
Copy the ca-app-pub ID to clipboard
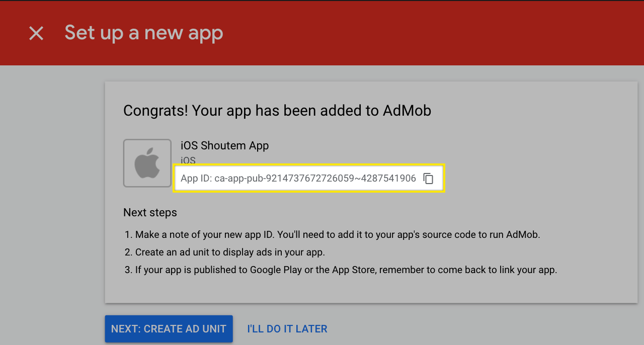428,178
